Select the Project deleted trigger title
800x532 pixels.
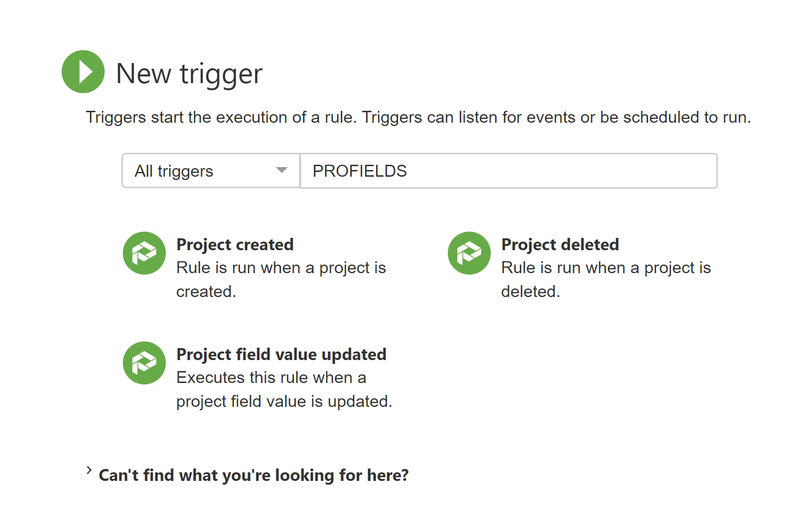(x=560, y=245)
